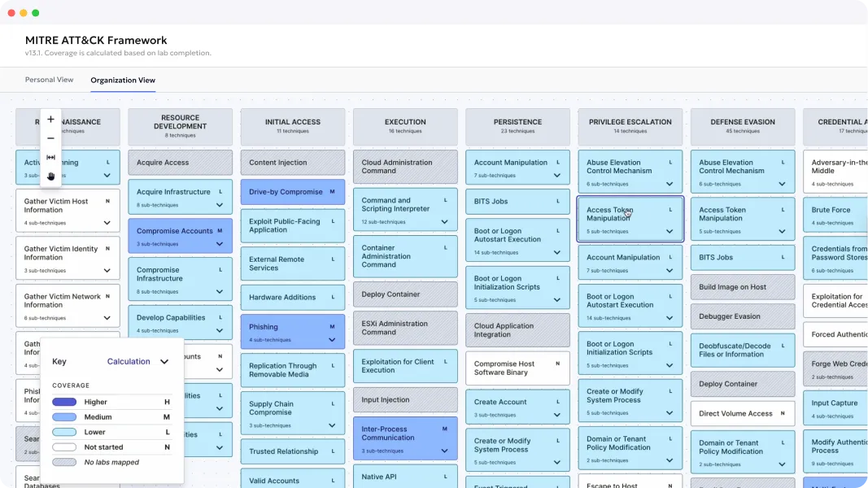Open Deobfuscate/Decode Files or Information card

click(743, 351)
